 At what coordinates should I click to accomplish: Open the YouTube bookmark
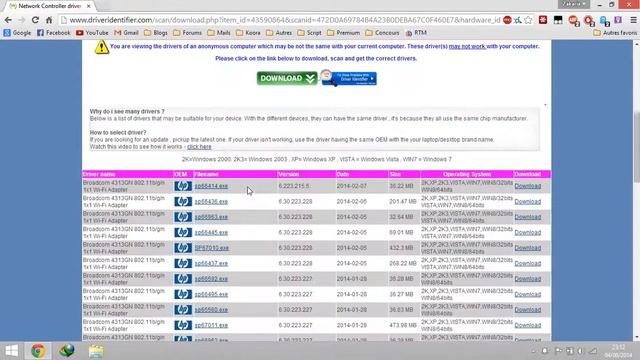[x=92, y=33]
